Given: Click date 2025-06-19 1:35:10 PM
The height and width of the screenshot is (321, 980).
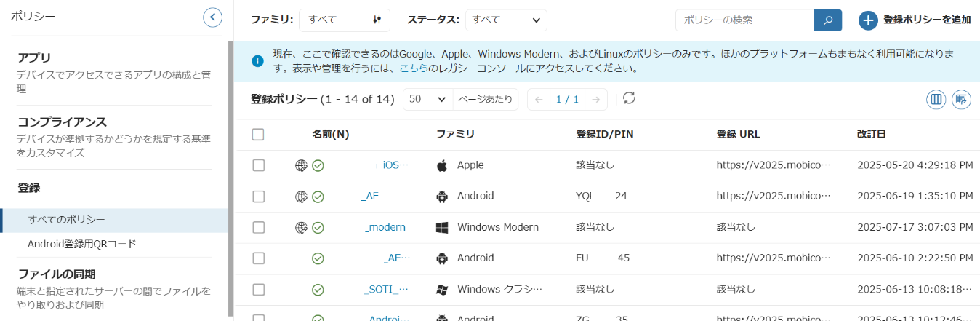Looking at the screenshot, I should click(x=915, y=197).
